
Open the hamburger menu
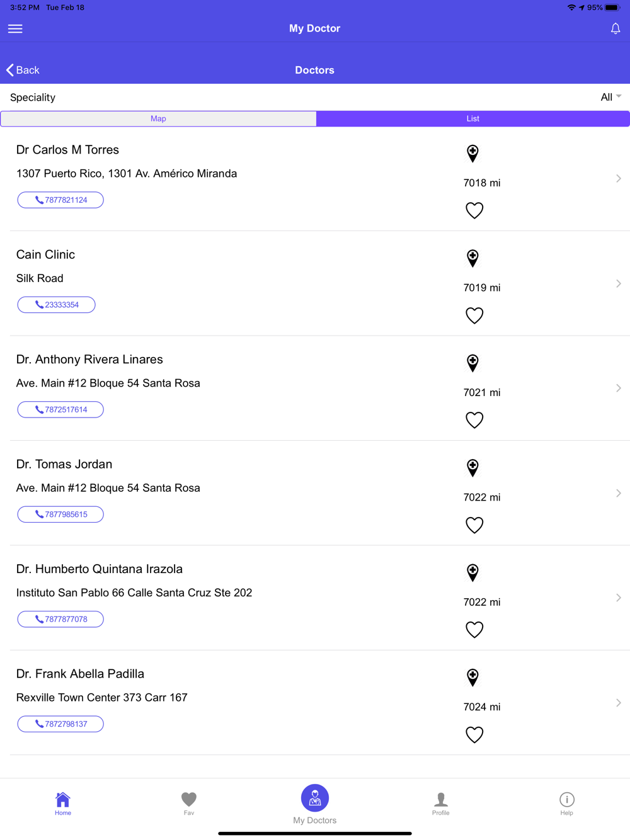click(15, 28)
